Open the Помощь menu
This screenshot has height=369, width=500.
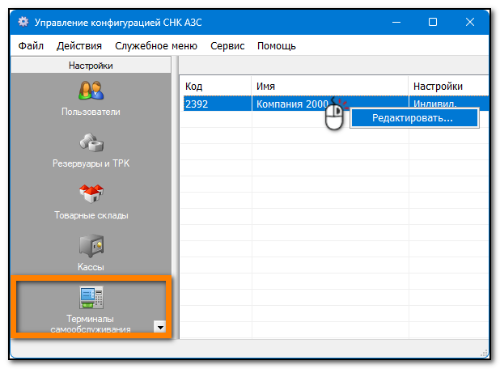point(276,46)
